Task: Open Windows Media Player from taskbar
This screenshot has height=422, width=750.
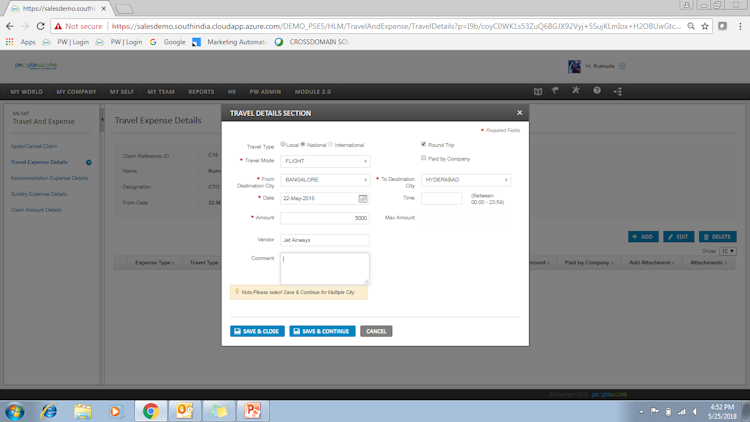Action: (115, 411)
